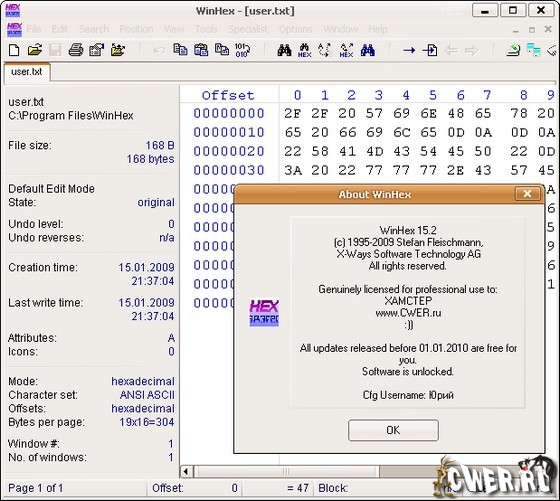Close the About WinHex dialog

527,194
